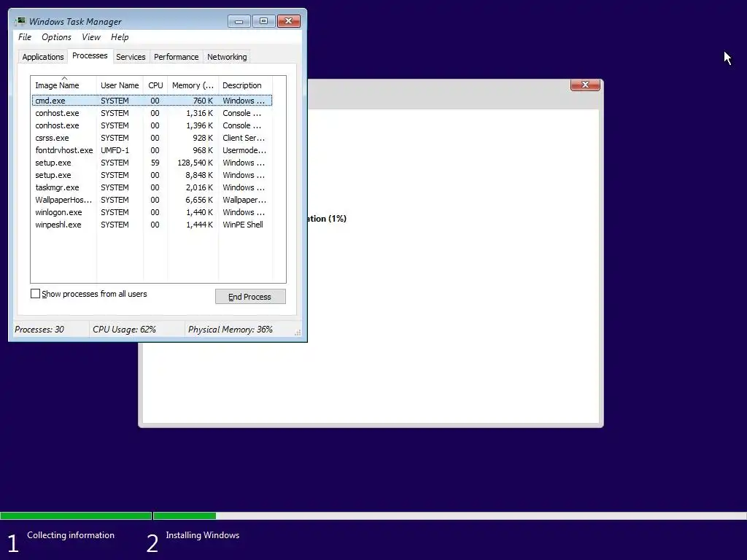Go to the Networking tab
Screen dimensions: 747x560
227,57
